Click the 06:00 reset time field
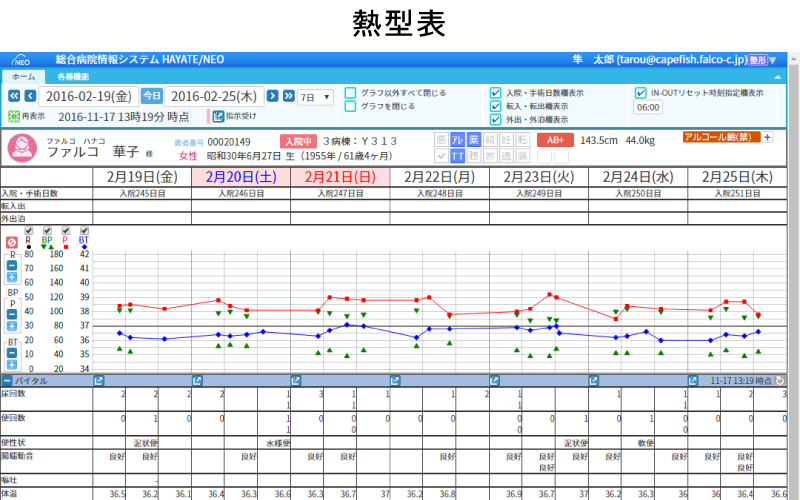800x500 pixels. (x=647, y=107)
